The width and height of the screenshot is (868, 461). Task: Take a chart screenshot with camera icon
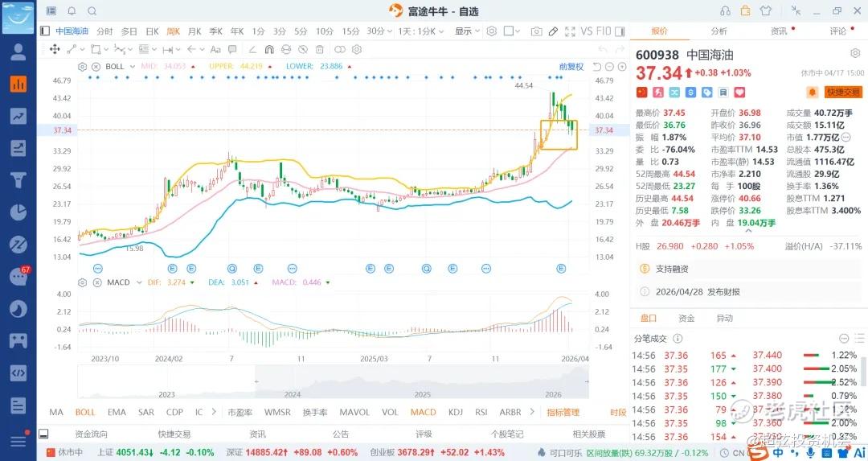[536, 31]
